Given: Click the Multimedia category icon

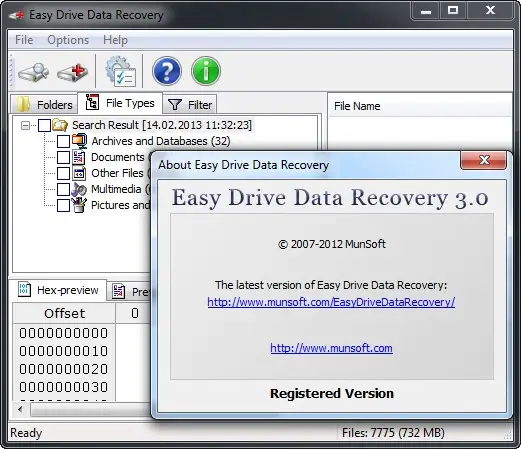Looking at the screenshot, I should coord(79,189).
